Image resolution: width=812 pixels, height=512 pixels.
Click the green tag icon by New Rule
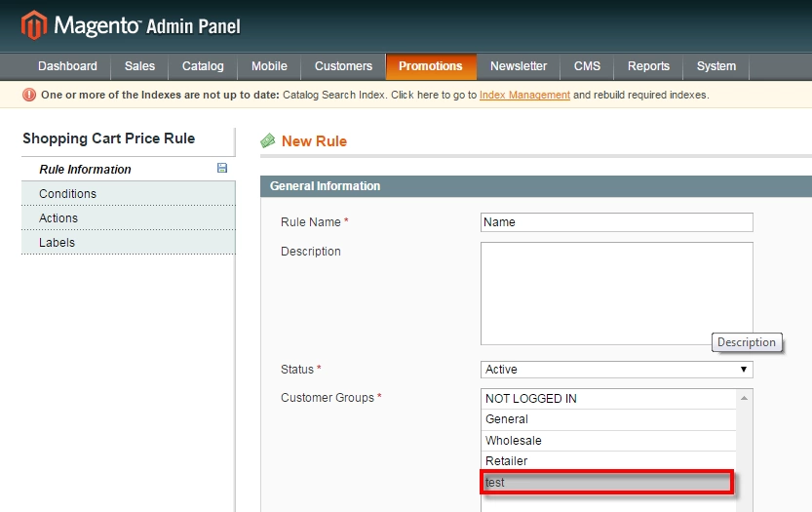point(268,140)
